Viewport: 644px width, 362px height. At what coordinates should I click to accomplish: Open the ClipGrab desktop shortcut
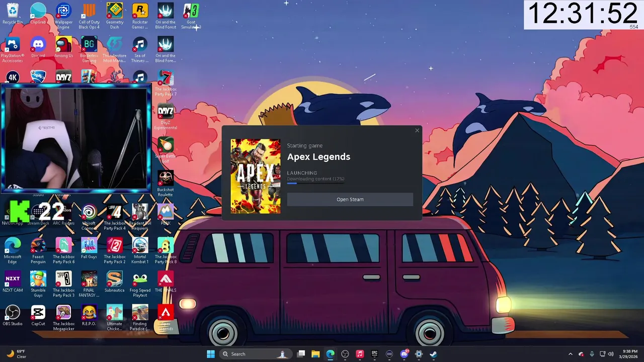point(38,14)
